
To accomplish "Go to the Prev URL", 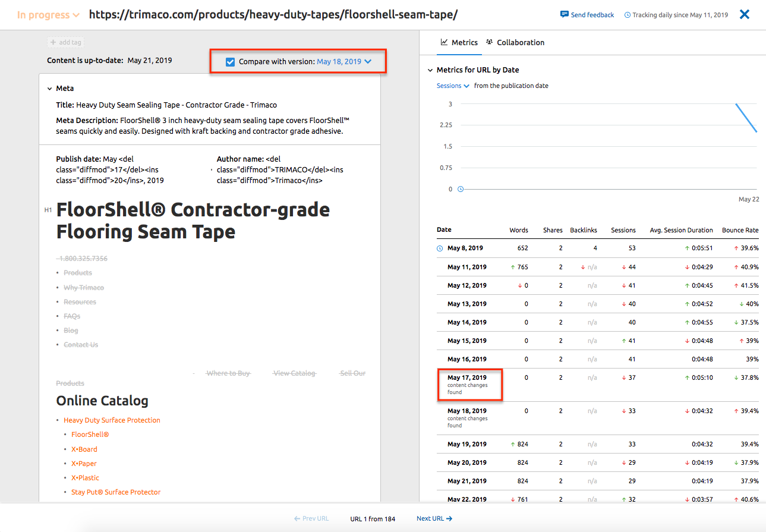I will pos(311,518).
